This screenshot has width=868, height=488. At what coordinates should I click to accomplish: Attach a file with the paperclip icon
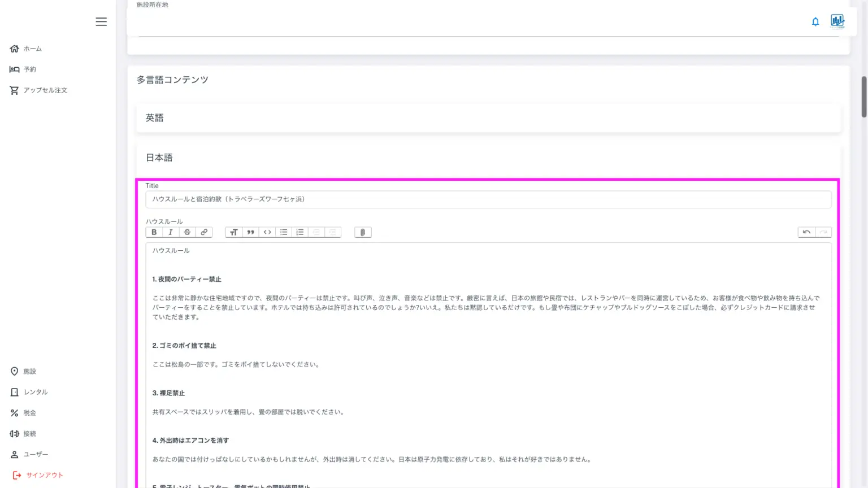[363, 232]
